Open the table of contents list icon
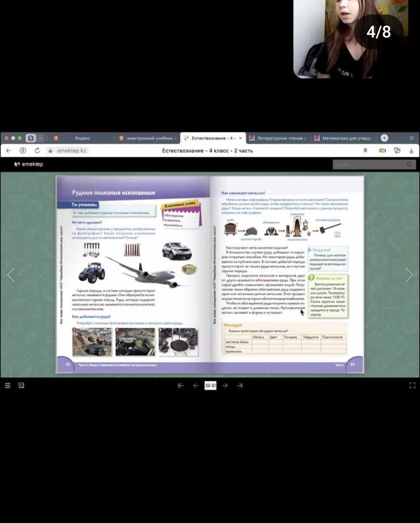Screen dimensions: 420x524 (7, 386)
